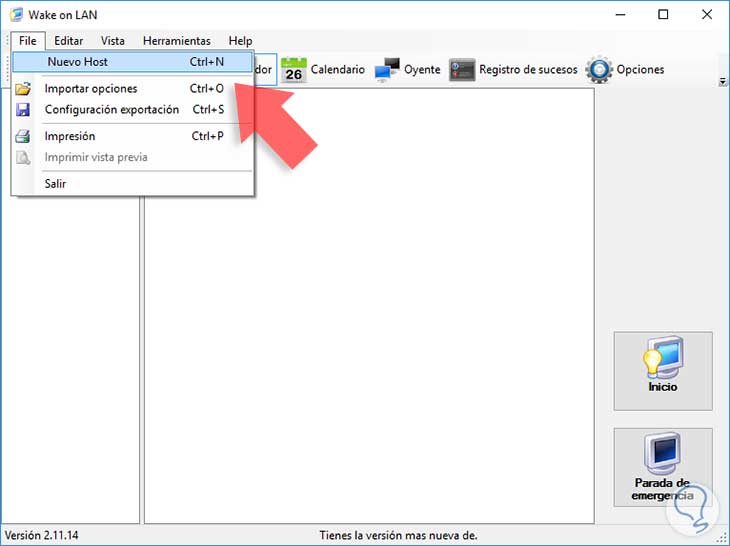
Task: Click the Registro de sucesos log icon
Action: (462, 70)
